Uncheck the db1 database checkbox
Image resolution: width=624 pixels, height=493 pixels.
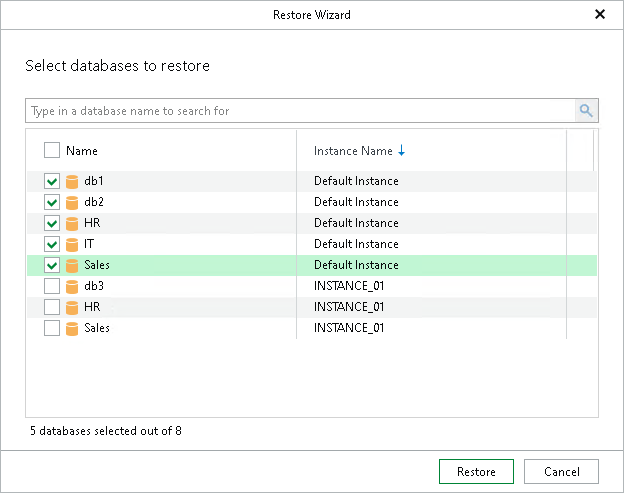[x=52, y=181]
